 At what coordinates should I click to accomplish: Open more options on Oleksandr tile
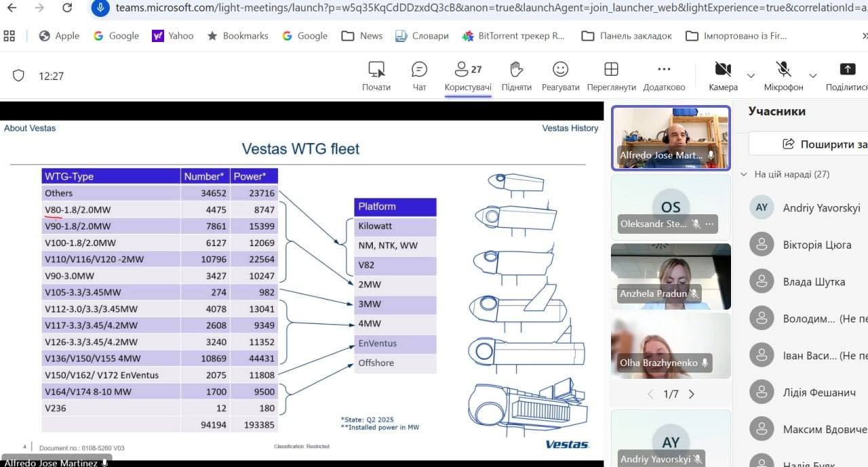coord(709,224)
